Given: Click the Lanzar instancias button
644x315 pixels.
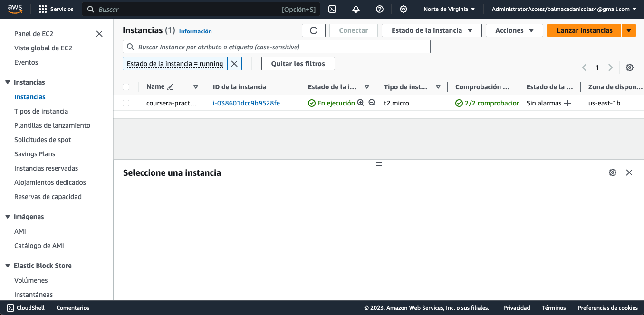Looking at the screenshot, I should 584,30.
